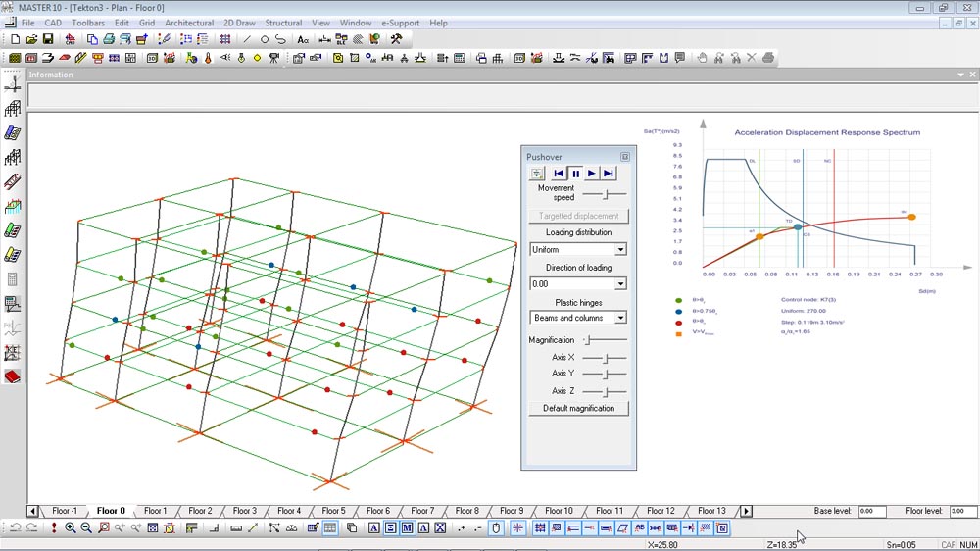
Task: Click the Copy icon in the top toolbar
Action: [92, 39]
